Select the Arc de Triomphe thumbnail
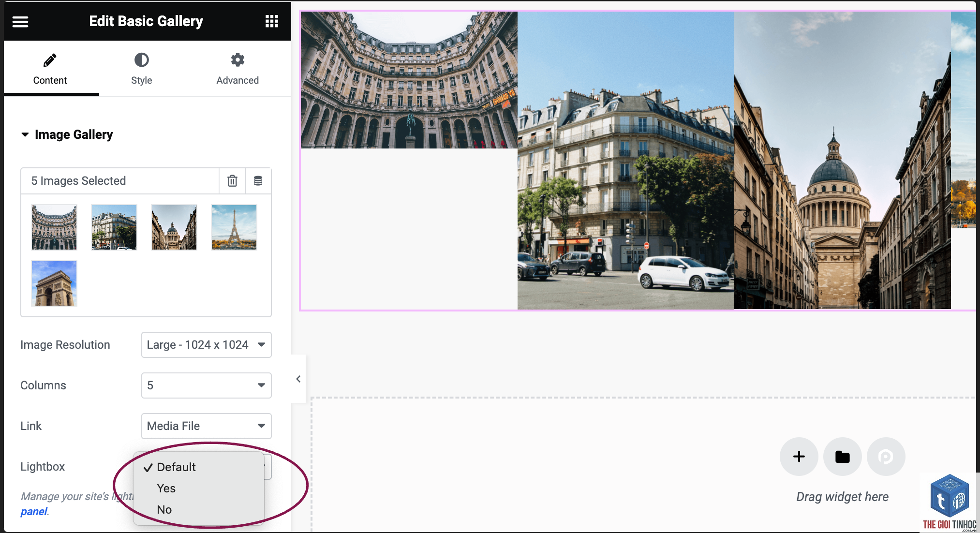 54,283
